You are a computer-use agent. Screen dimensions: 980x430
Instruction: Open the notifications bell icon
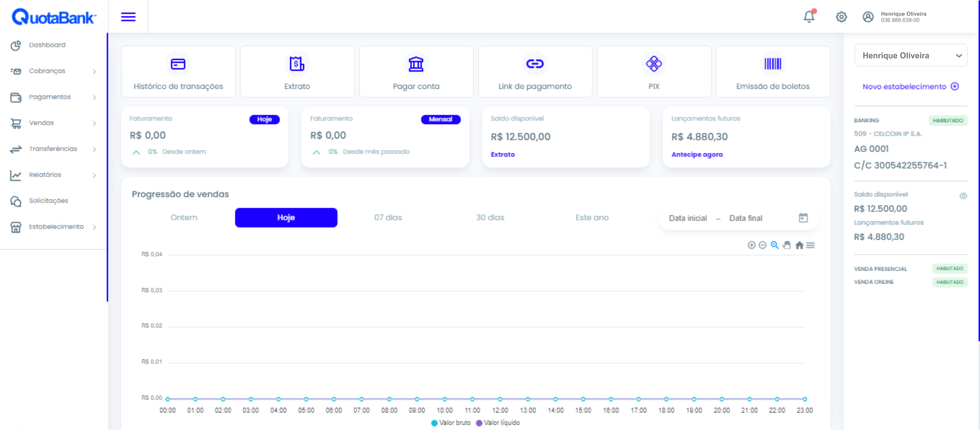[x=809, y=17]
